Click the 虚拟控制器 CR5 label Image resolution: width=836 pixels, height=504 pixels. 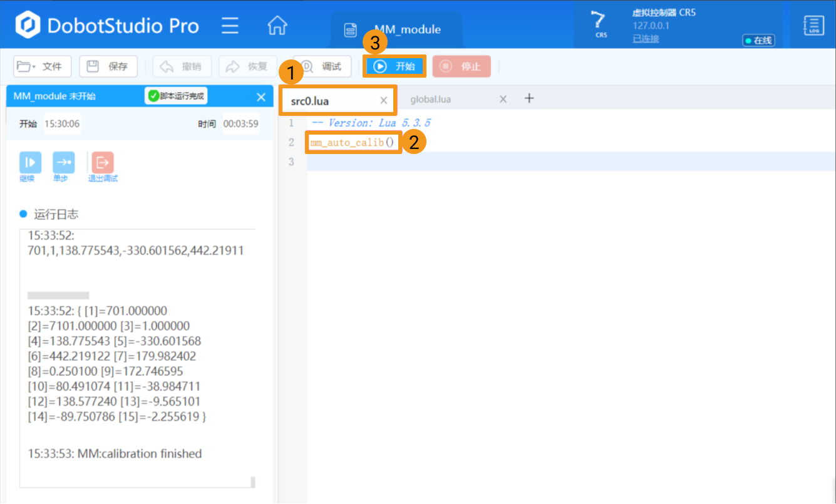point(664,13)
